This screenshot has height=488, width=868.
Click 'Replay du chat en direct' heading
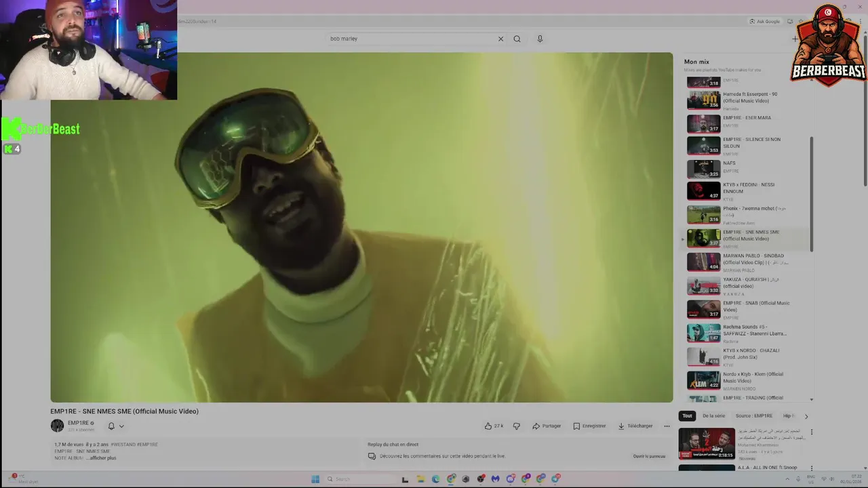393,445
